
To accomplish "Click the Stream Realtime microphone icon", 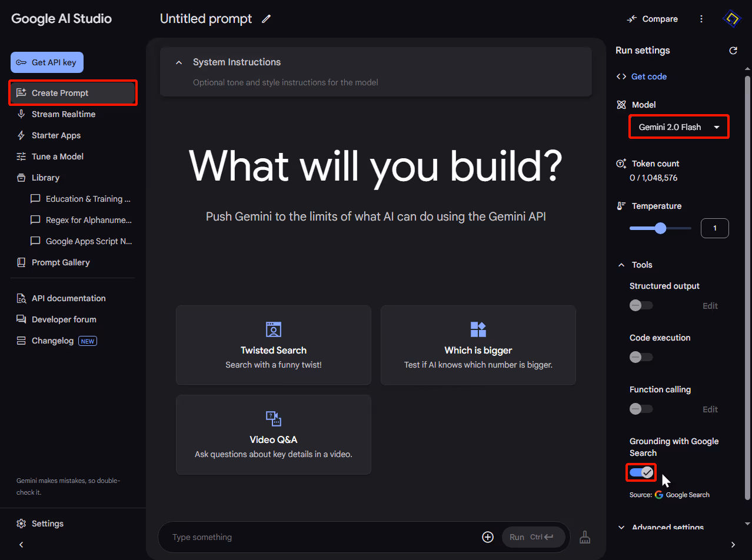I will 21,114.
